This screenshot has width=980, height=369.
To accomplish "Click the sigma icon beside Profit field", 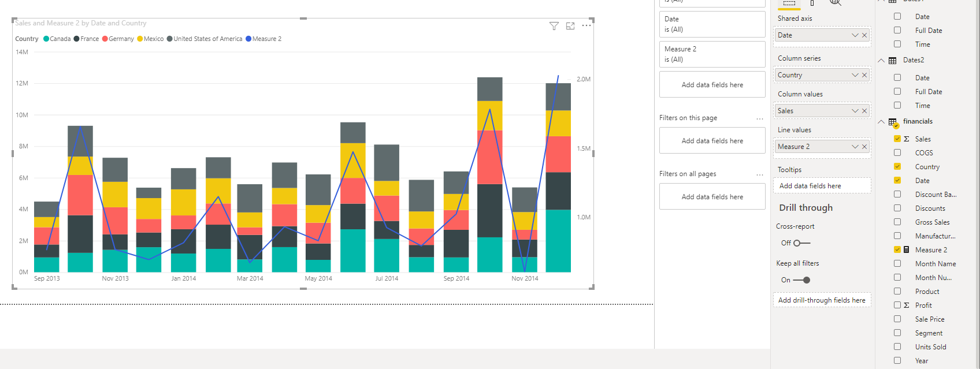I will [x=907, y=305].
